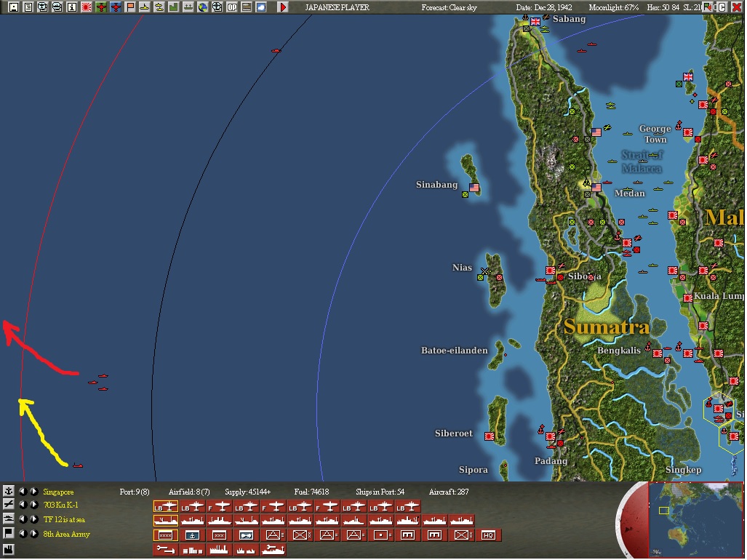Click the OP toolbar button

coord(232,7)
